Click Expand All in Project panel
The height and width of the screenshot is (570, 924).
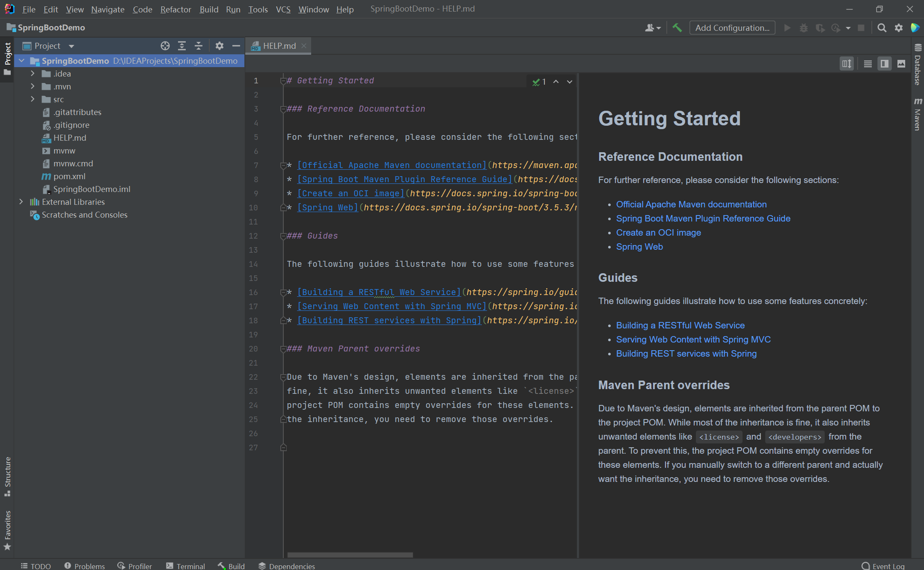[x=182, y=46]
